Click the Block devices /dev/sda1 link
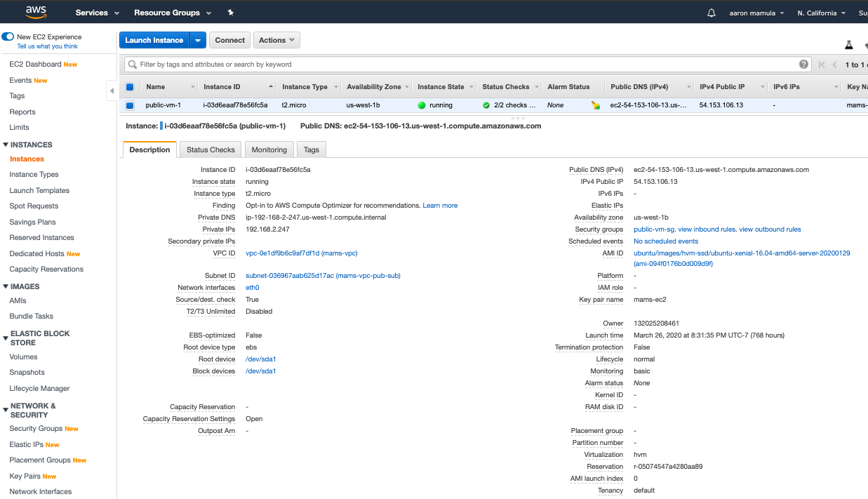Viewport: 868px width, 499px height. point(261,371)
